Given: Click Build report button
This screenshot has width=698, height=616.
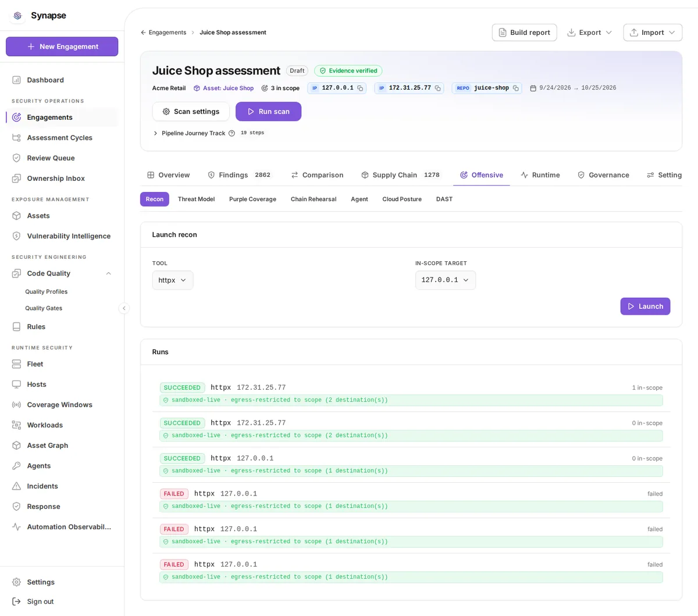Looking at the screenshot, I should (524, 33).
